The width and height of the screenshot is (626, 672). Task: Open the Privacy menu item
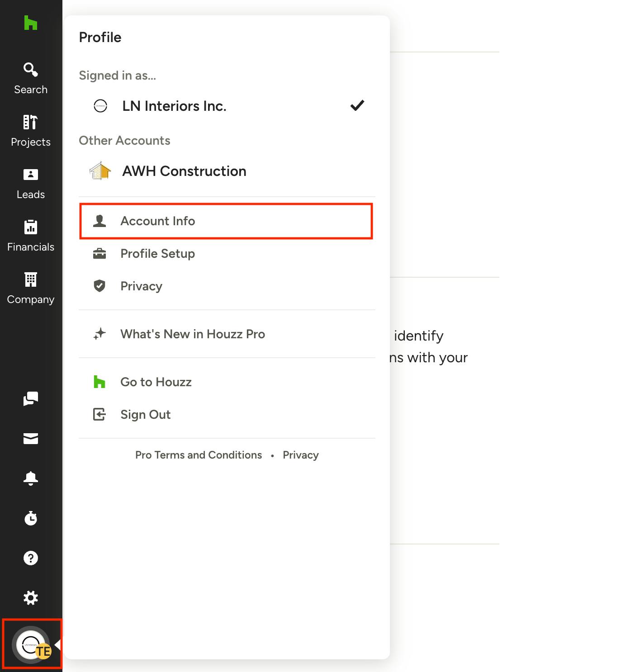click(x=227, y=286)
